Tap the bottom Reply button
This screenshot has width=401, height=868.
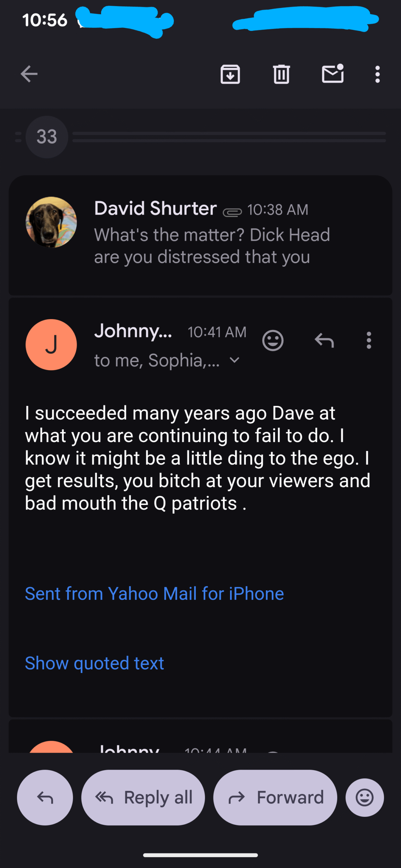[45, 797]
